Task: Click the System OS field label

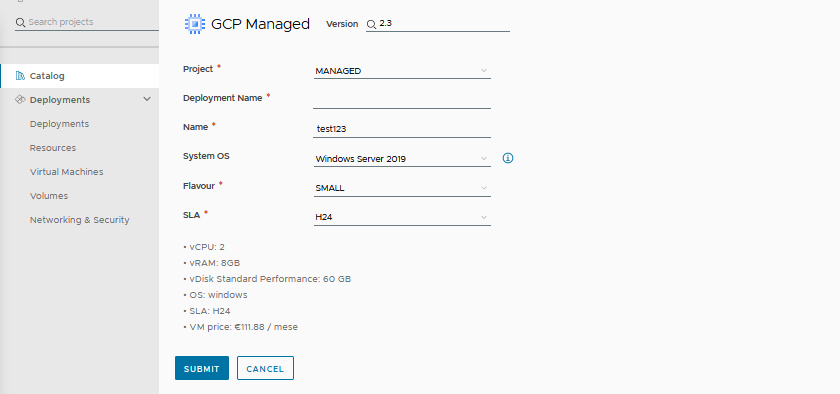Action: (206, 156)
